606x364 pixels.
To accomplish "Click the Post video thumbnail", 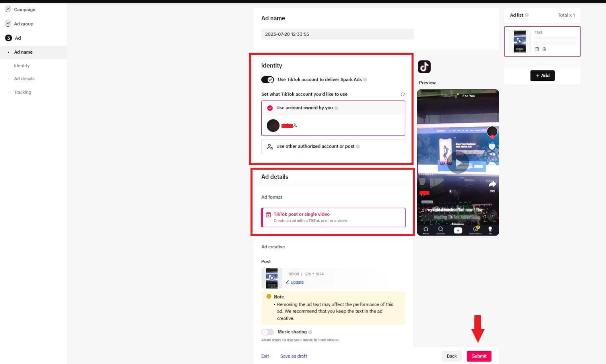I will point(272,278).
